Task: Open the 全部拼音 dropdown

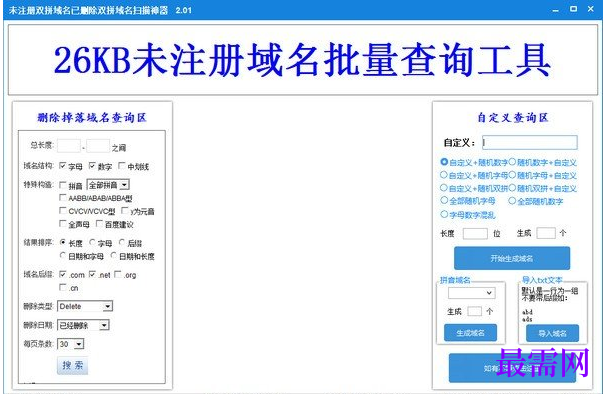Action: (x=108, y=185)
